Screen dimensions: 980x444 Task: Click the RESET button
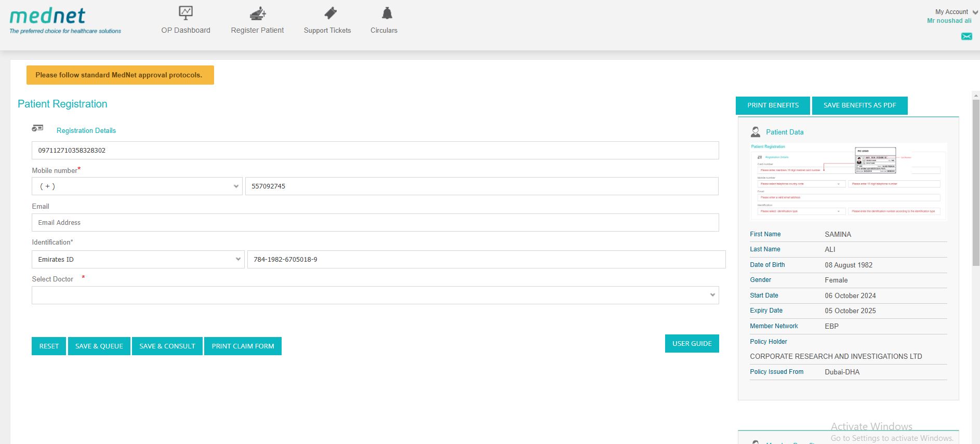coord(49,346)
